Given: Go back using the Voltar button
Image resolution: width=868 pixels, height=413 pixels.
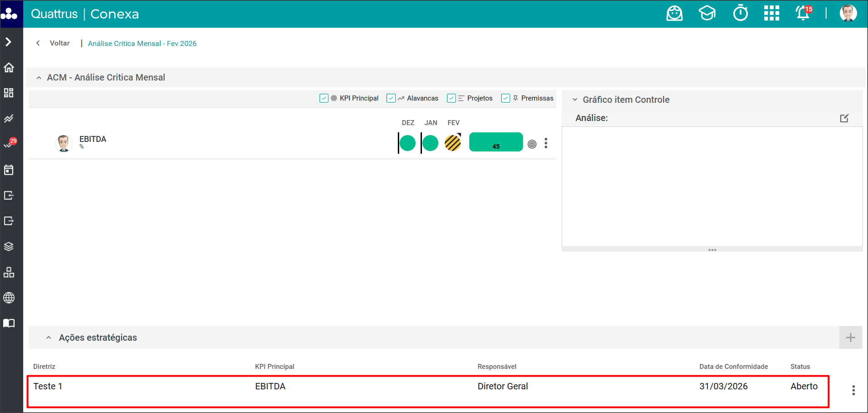Looking at the screenshot, I should pyautogui.click(x=54, y=43).
